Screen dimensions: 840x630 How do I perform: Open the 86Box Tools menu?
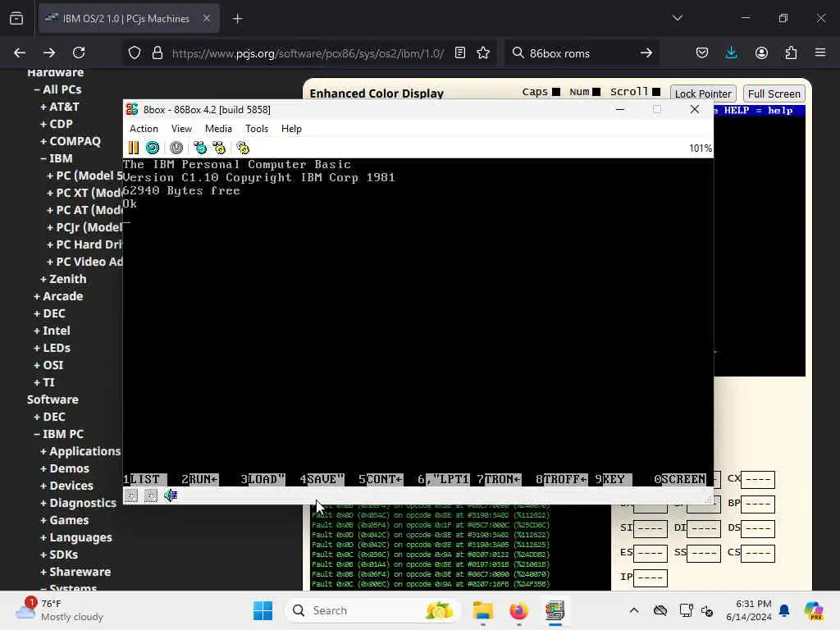(x=257, y=129)
